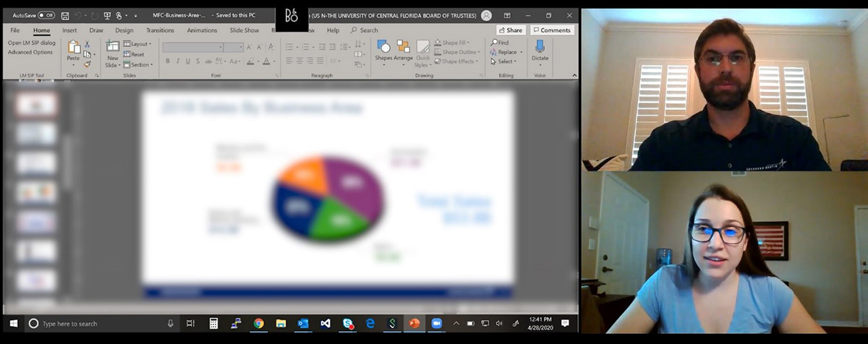Screen dimensions: 868x344
Task: Open the Slide Show tab
Action: click(244, 30)
